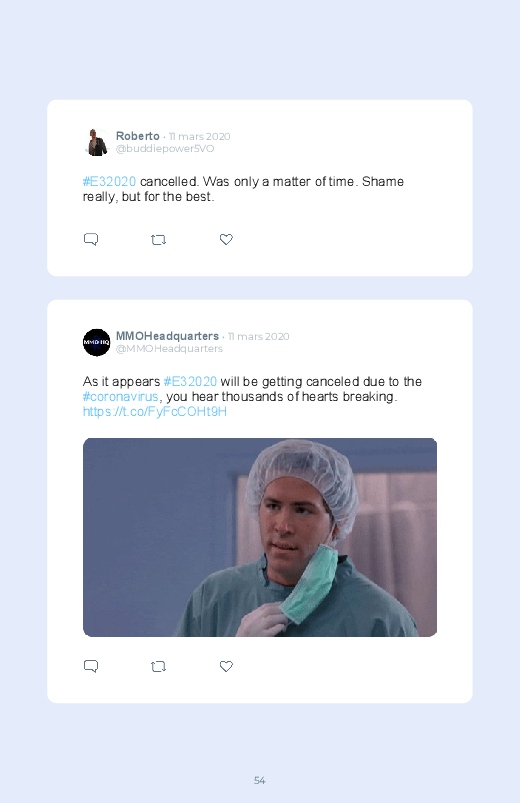Screen dimensions: 520x803
Task: Open the #E32020 hashtag in Roberto's tweet
Action: [x=109, y=182]
